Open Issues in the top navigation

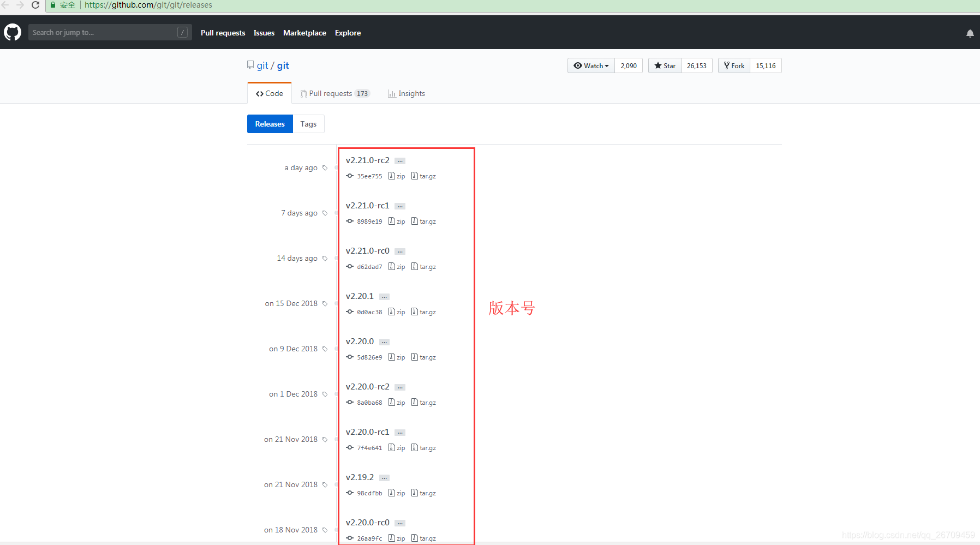(264, 33)
